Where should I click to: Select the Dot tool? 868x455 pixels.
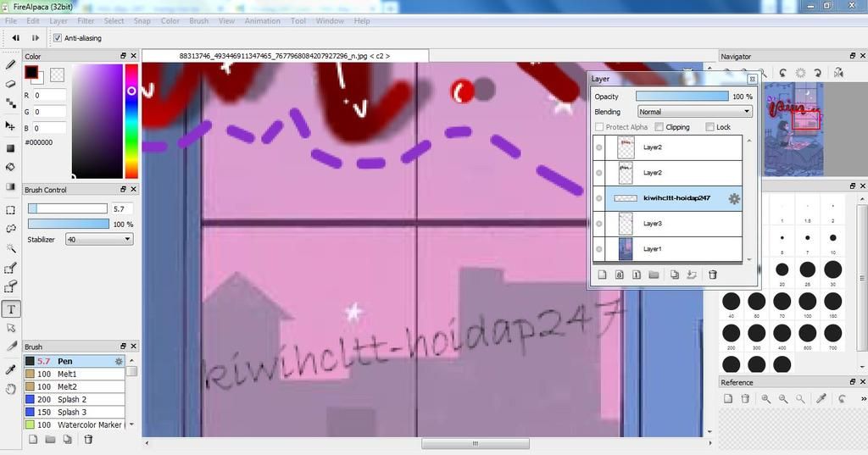(x=10, y=103)
